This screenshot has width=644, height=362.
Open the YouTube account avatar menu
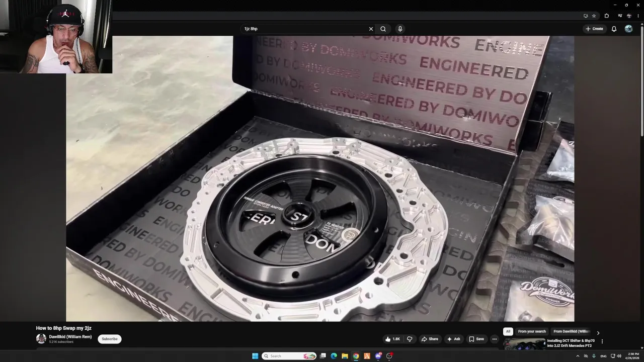pos(628,29)
